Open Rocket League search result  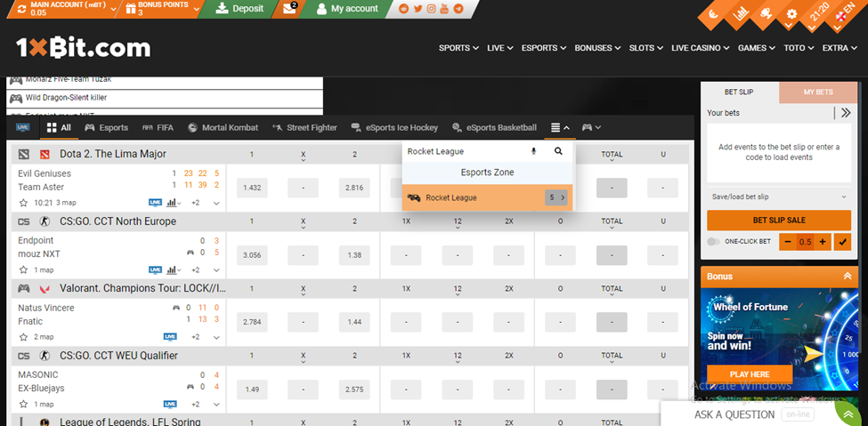click(487, 197)
